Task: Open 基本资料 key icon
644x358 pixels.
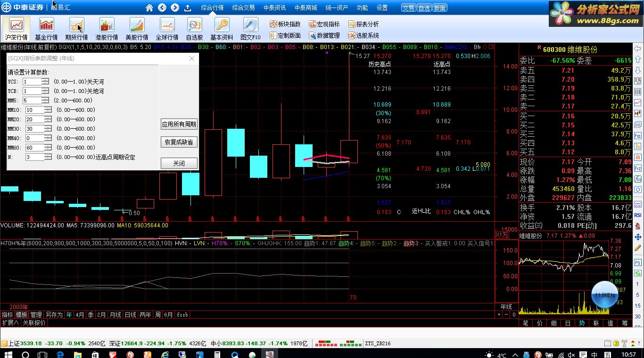Action: pyautogui.click(x=222, y=28)
